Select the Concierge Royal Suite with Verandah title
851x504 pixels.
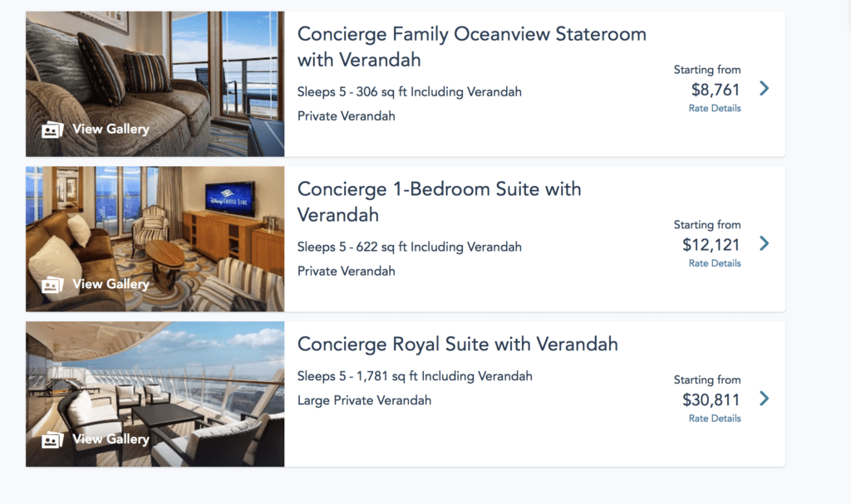(457, 344)
